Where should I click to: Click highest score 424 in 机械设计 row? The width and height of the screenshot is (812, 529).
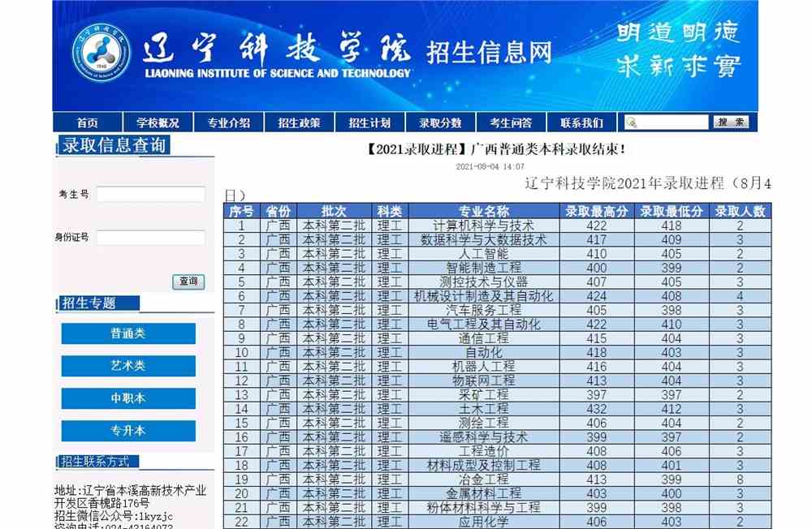click(x=597, y=296)
